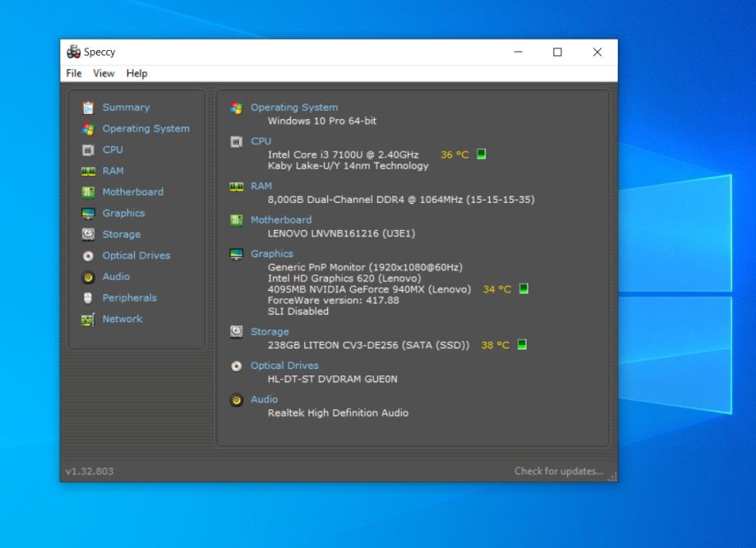Click the resize grip in window corner
The image size is (756, 548).
[612, 477]
